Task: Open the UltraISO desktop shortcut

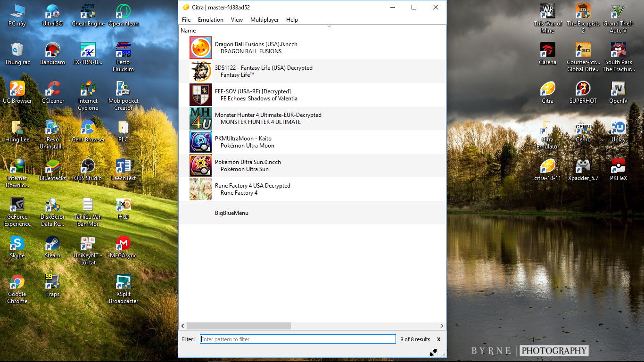Action: click(x=53, y=15)
